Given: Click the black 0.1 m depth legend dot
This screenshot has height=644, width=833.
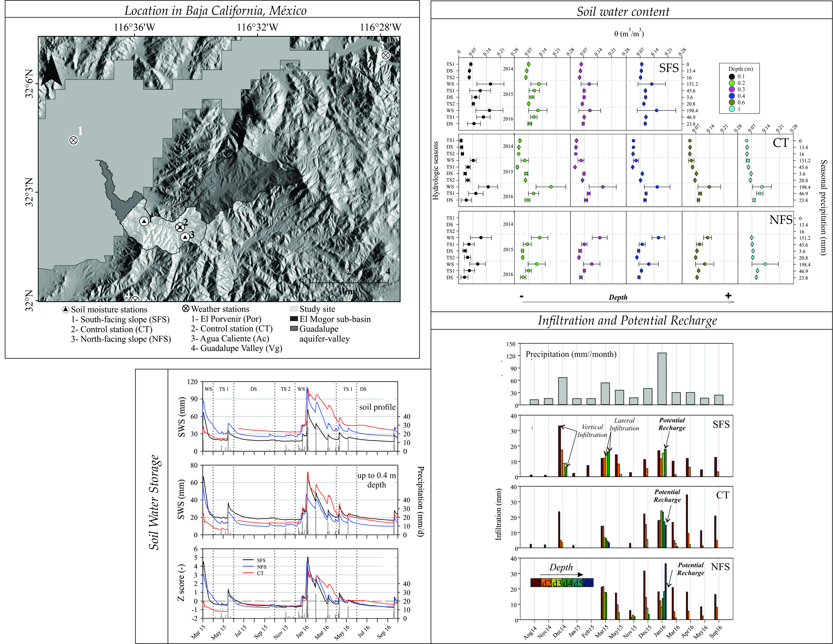Looking at the screenshot, I should [x=732, y=76].
